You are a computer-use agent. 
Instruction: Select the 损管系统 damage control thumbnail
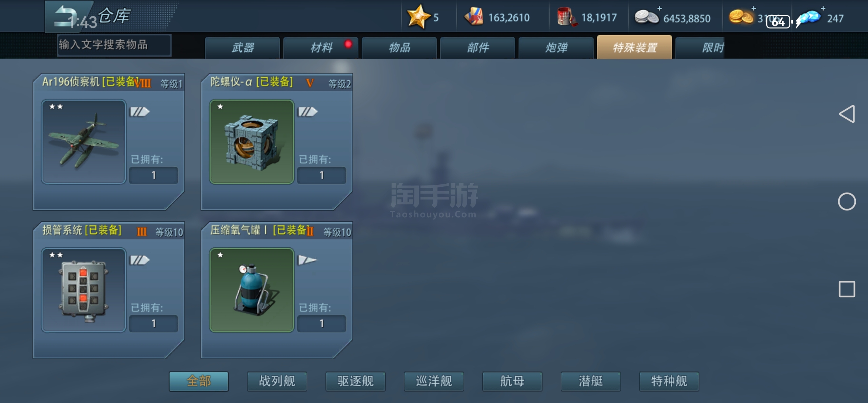coord(83,290)
